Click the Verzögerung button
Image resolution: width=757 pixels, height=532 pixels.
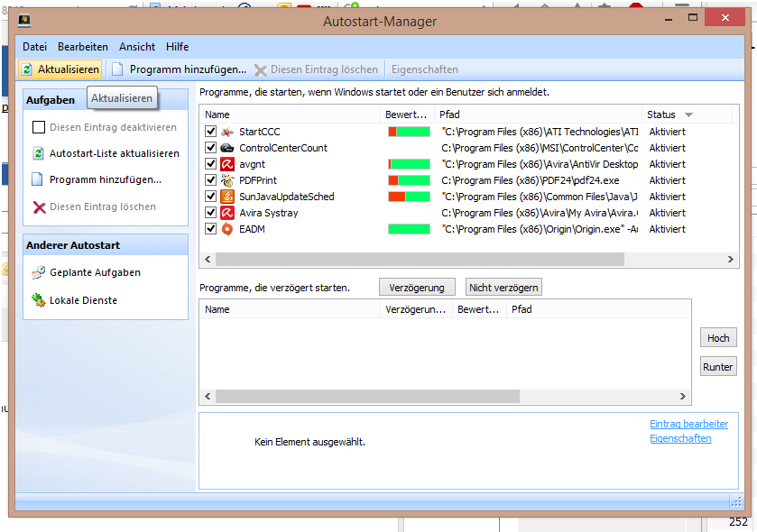[x=417, y=288]
